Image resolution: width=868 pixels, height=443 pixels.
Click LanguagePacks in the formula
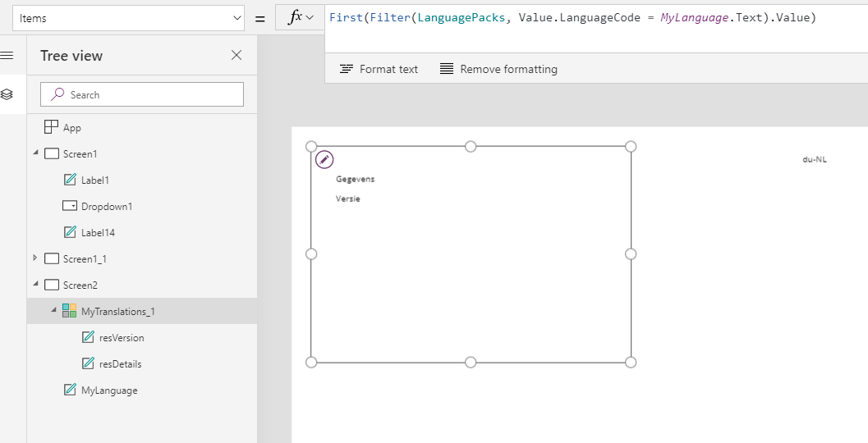coord(462,18)
